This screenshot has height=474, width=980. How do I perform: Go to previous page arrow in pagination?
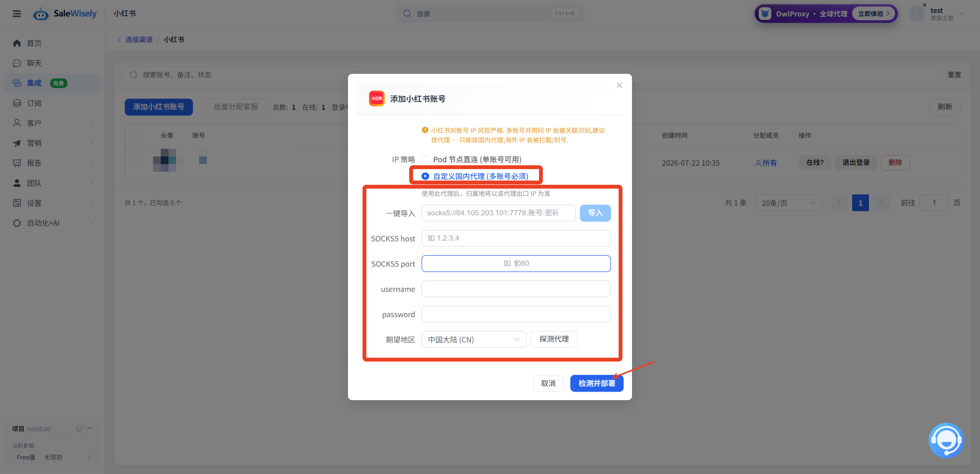839,203
